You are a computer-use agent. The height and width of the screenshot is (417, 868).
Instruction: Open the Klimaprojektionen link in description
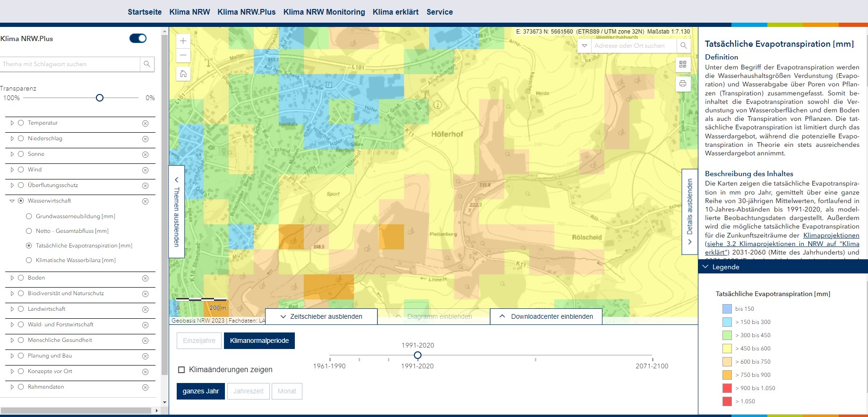(x=831, y=235)
